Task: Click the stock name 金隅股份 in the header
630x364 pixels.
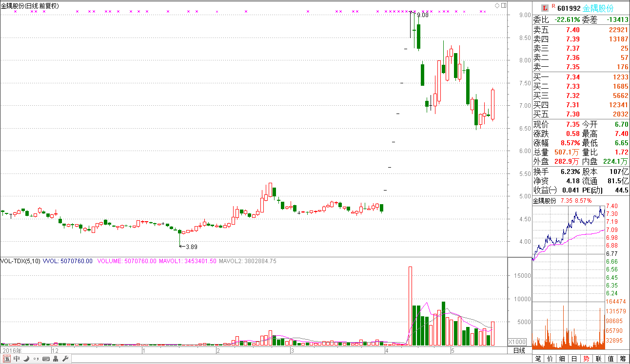Action: click(598, 8)
